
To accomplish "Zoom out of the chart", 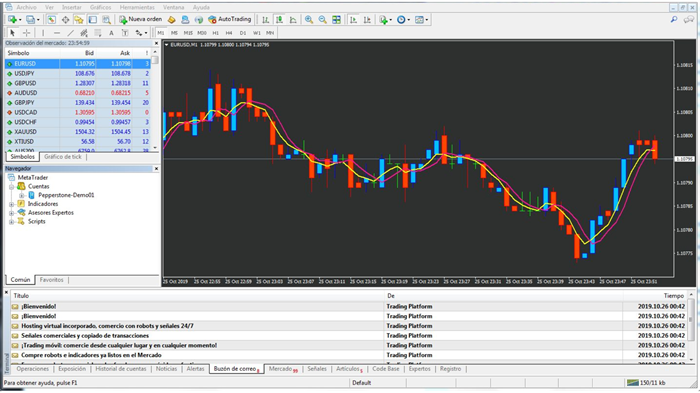I will (322, 20).
